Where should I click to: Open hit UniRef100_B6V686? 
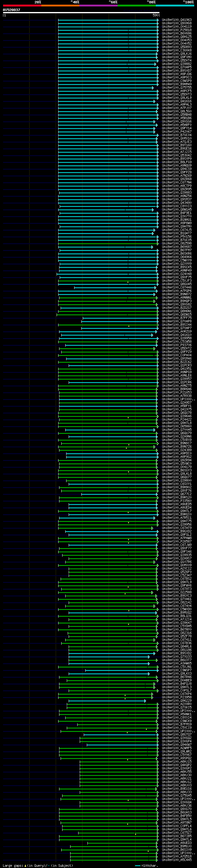(177, 33)
